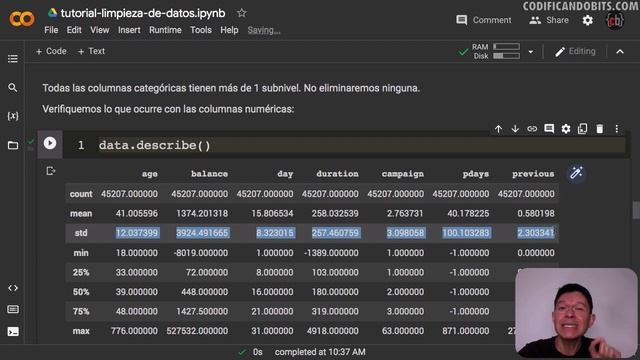Viewport: 640px width, 360px height.
Task: Open the user account avatar
Action: [x=615, y=20]
